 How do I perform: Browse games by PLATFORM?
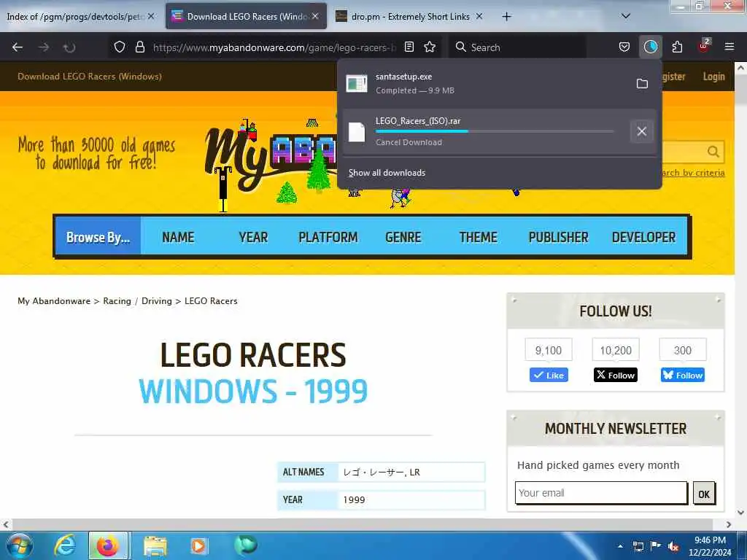328,237
